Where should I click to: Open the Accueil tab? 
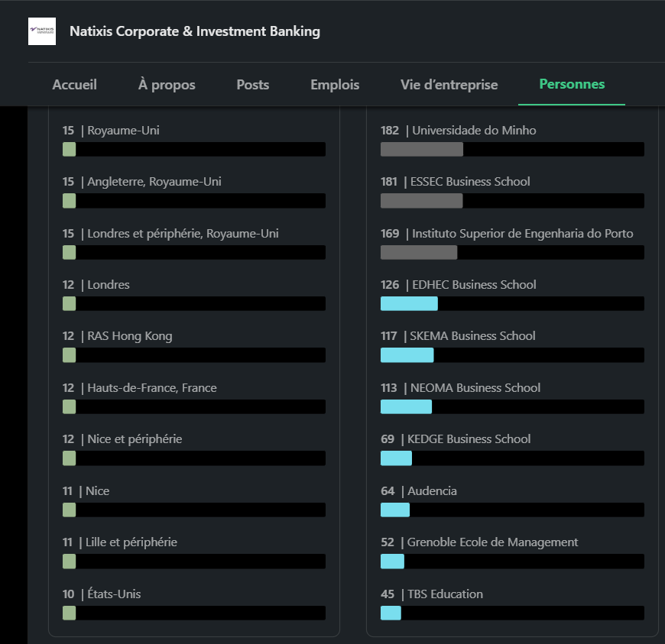[x=75, y=85]
